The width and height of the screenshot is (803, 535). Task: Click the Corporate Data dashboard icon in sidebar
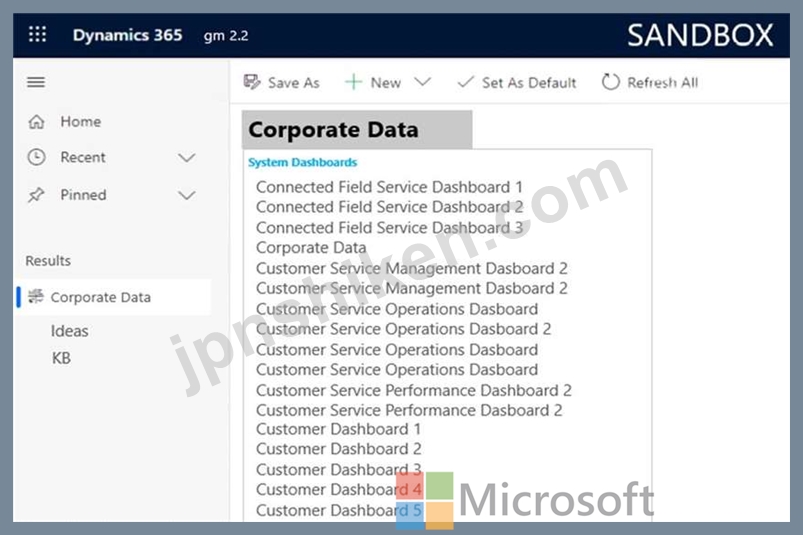[35, 296]
